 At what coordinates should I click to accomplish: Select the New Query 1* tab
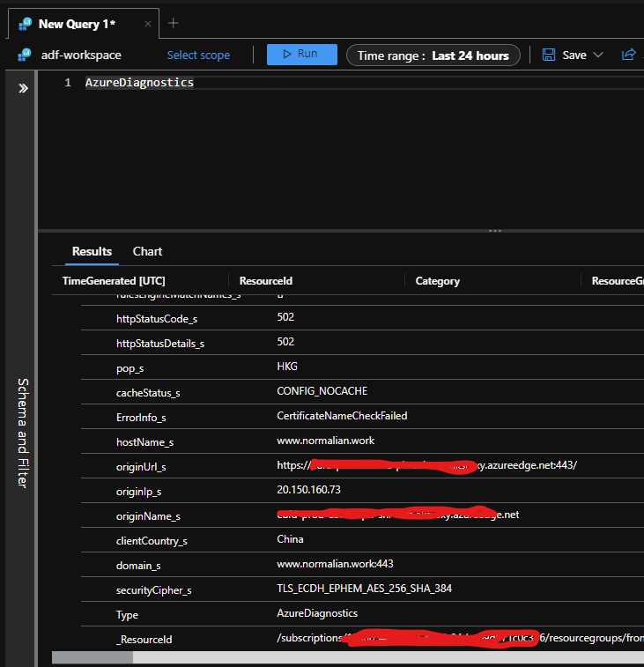84,24
